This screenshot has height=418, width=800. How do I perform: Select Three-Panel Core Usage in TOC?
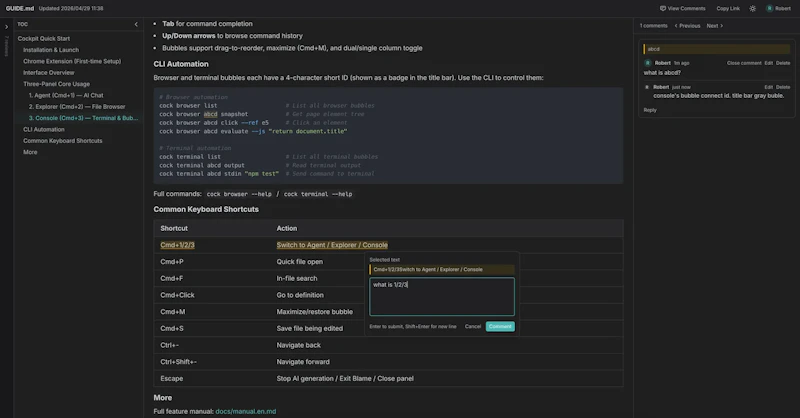56,84
